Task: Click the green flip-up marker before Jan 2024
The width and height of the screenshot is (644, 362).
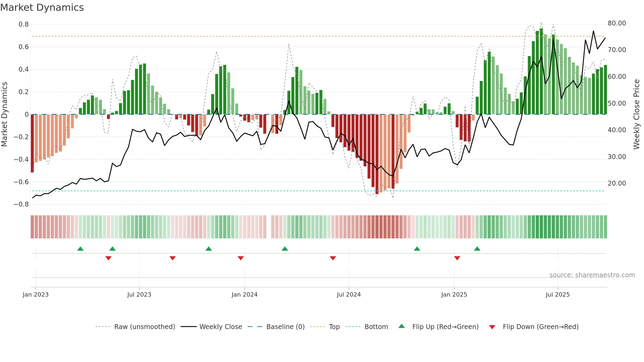Action: click(x=208, y=249)
